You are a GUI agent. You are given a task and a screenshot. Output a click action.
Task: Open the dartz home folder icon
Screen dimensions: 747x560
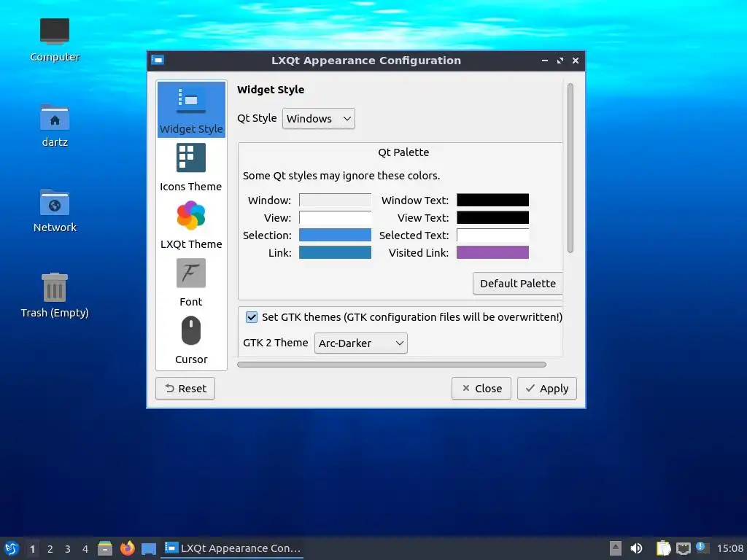tap(55, 125)
